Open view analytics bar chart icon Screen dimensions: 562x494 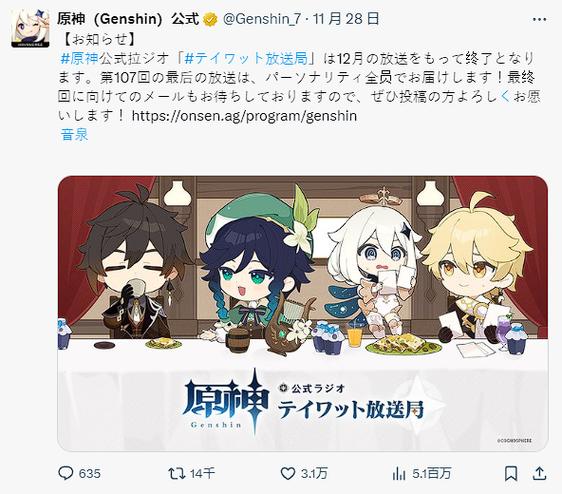399,474
